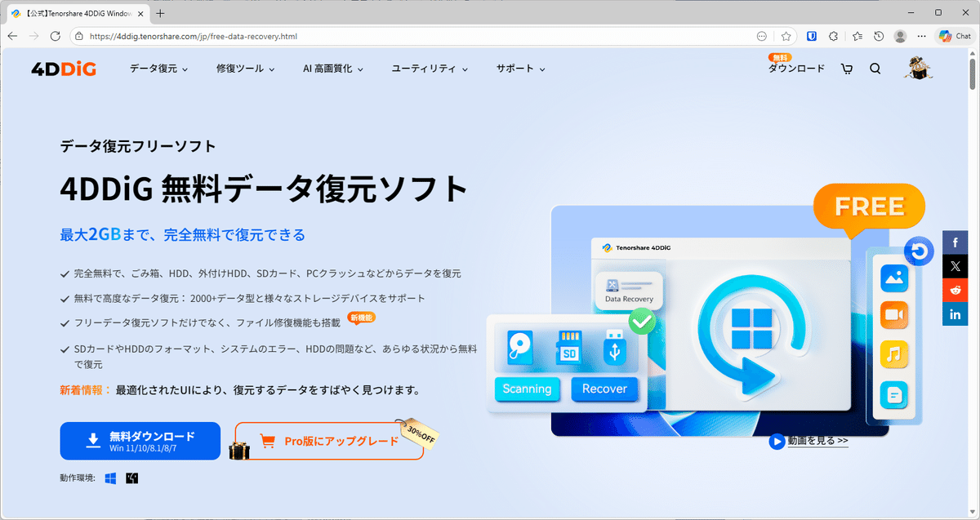Image resolution: width=980 pixels, height=520 pixels.
Task: Click the LinkedIn share icon
Action: coord(955,313)
